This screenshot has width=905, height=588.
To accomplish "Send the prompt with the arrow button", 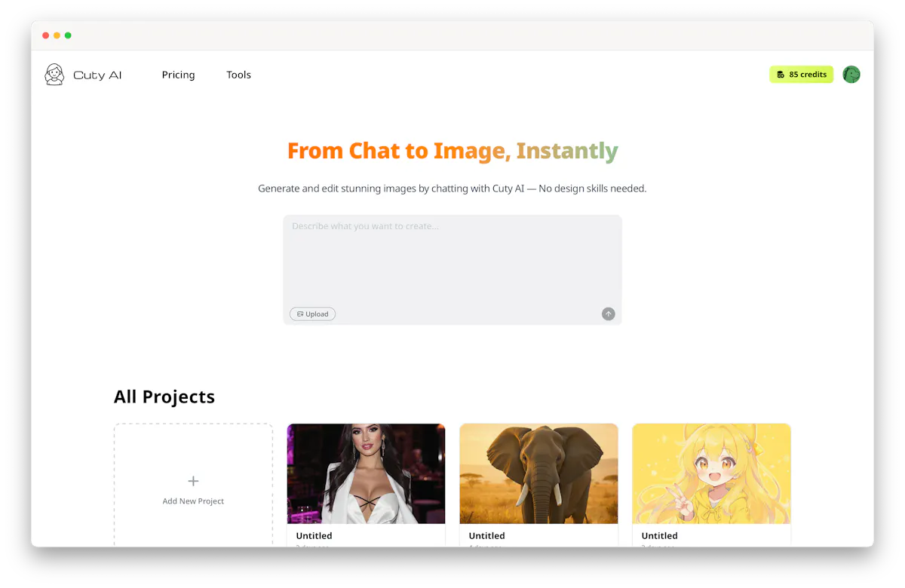I will [x=609, y=314].
